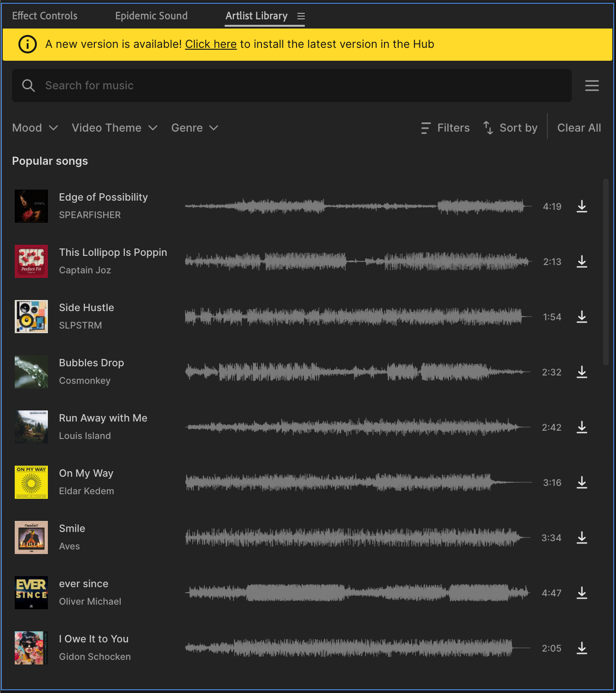Seek within Edge of Possibility waveform
This screenshot has width=616, height=693.
tap(359, 206)
